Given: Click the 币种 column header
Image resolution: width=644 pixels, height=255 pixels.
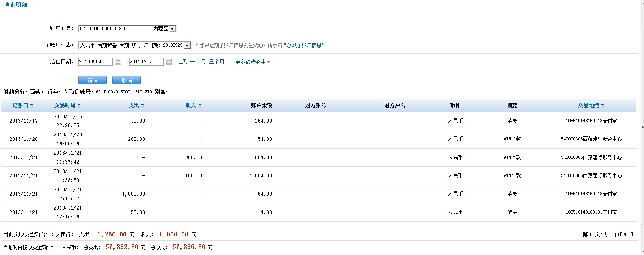Looking at the screenshot, I should [x=455, y=105].
